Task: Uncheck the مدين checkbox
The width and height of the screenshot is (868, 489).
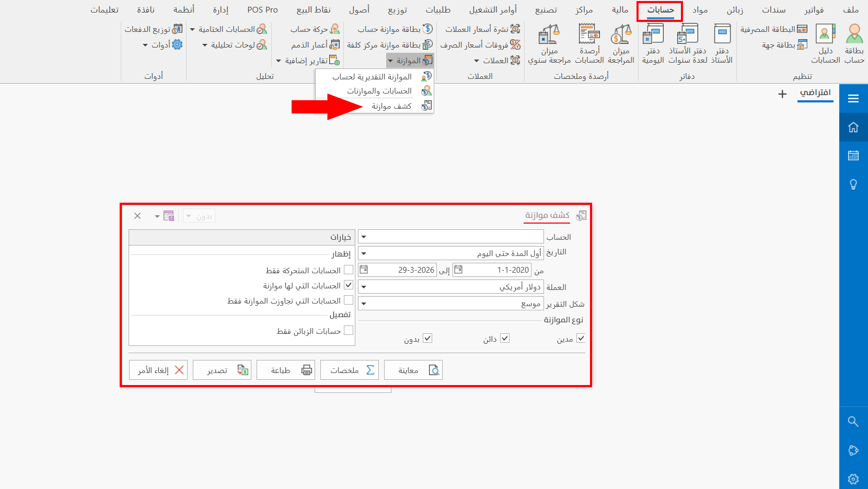Action: (581, 338)
